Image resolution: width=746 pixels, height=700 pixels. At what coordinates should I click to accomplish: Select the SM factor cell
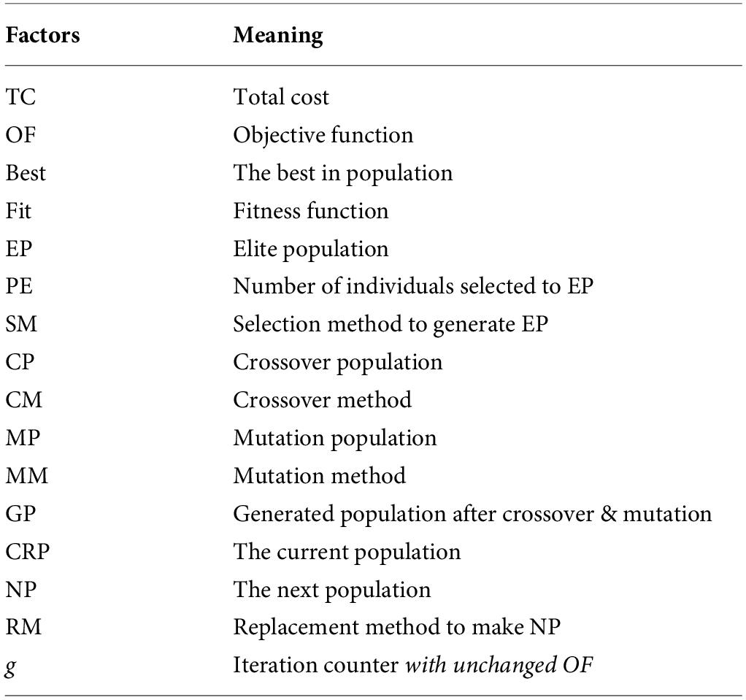[21, 324]
